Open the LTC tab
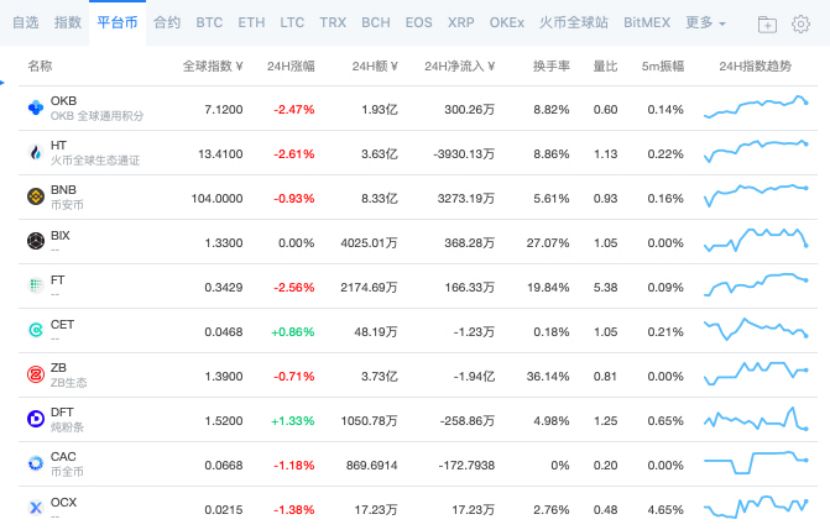The height and width of the screenshot is (531, 830). point(292,23)
